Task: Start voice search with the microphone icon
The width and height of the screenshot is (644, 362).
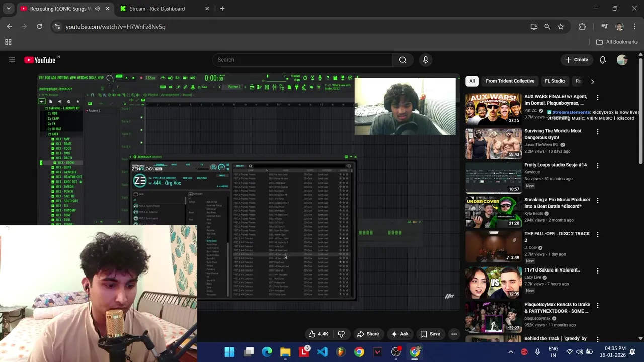Action: tap(426, 60)
